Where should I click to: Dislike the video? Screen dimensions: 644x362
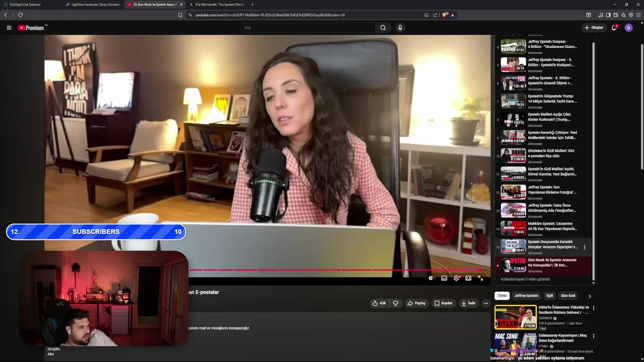point(395,303)
